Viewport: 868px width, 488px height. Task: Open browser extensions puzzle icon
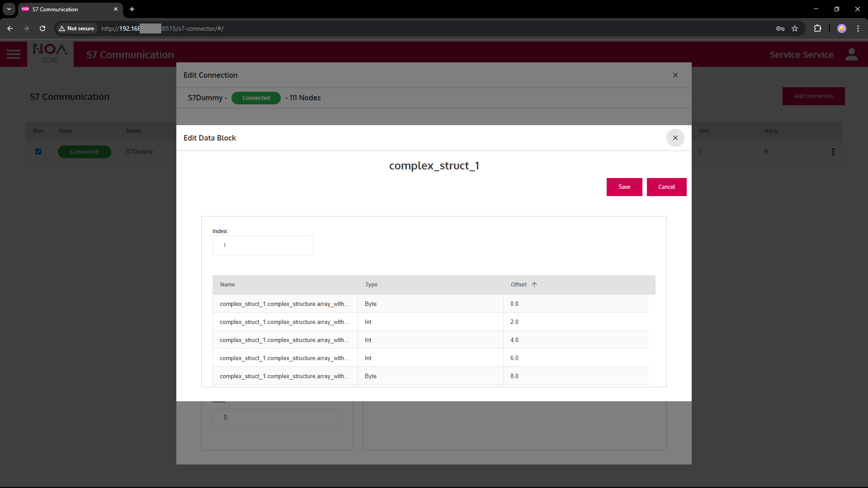(x=817, y=28)
